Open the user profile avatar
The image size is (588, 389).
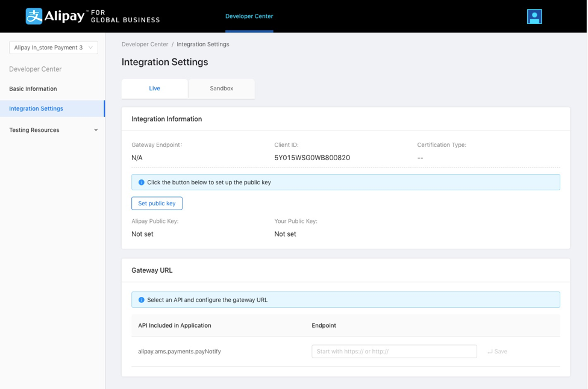534,16
